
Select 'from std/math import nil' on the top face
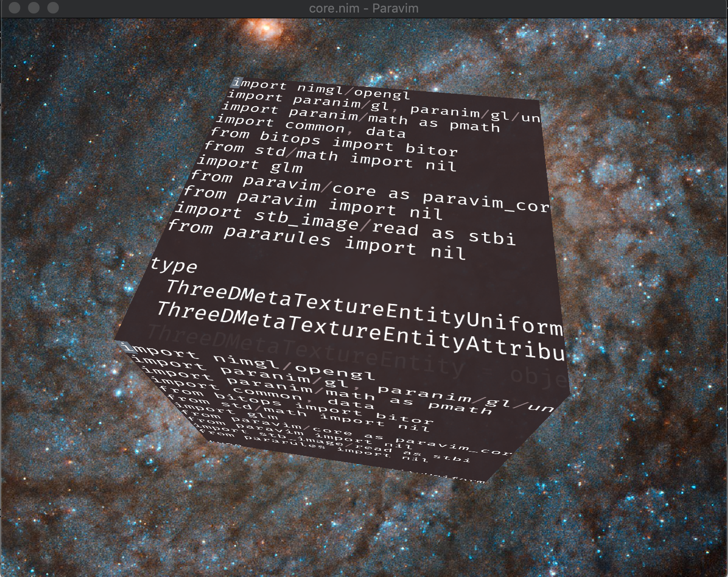pos(330,156)
